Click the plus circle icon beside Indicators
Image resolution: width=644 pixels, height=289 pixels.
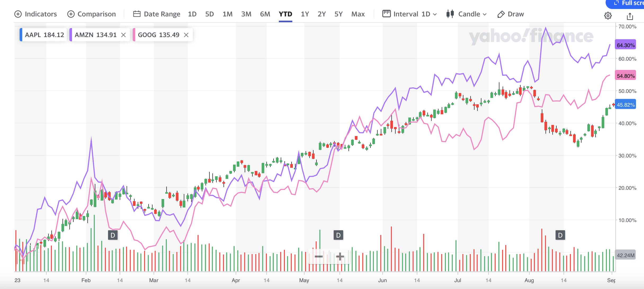tap(18, 14)
